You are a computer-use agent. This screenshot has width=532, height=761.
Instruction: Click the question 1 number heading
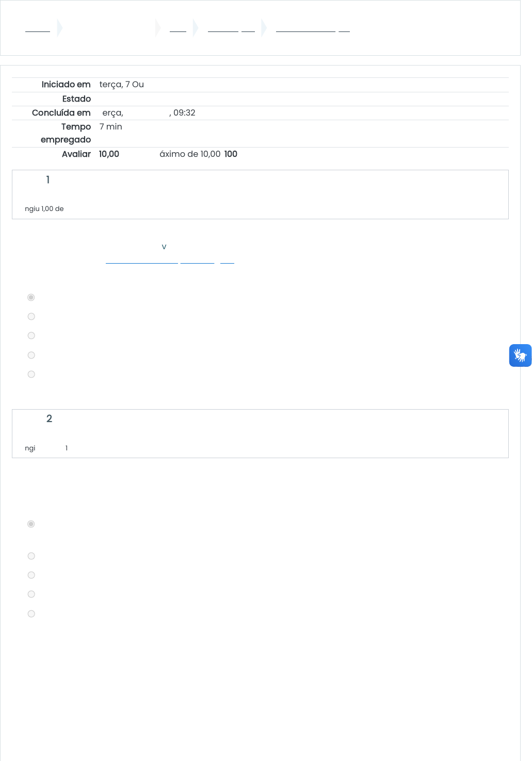[48, 180]
